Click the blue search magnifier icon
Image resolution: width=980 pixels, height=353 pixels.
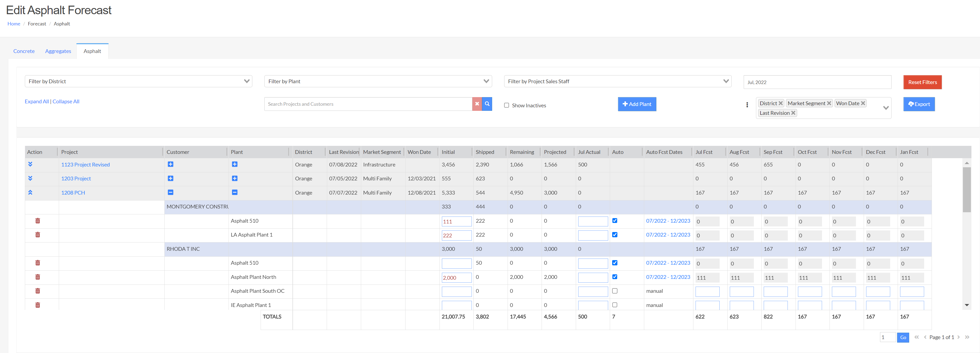[x=487, y=104]
